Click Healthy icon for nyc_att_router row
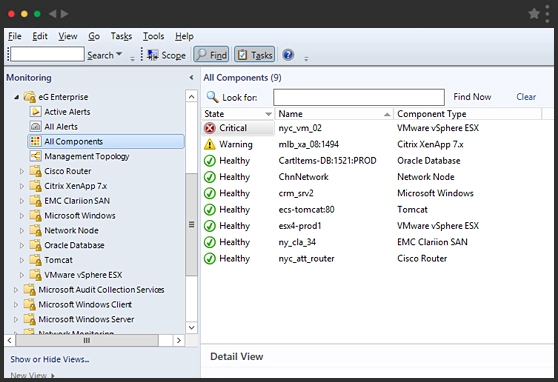The image size is (558, 382). [x=210, y=258]
